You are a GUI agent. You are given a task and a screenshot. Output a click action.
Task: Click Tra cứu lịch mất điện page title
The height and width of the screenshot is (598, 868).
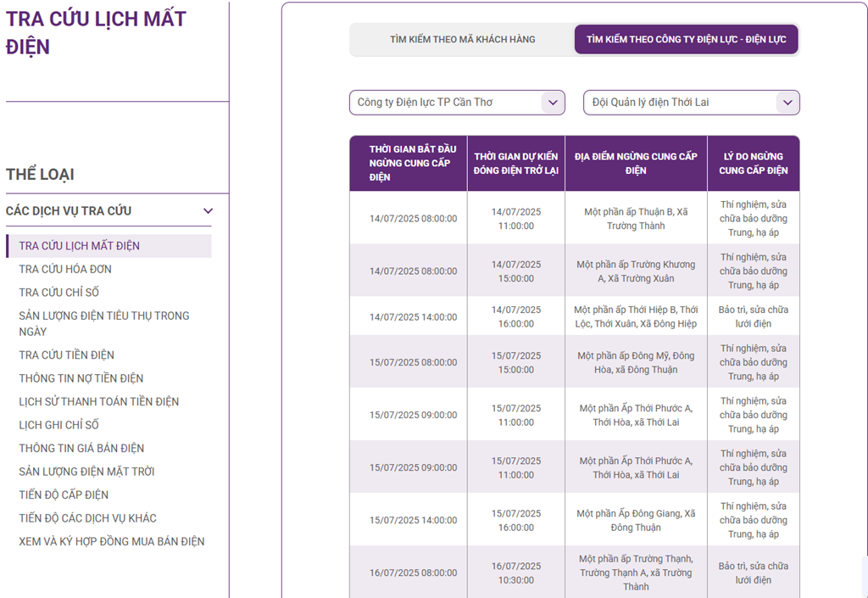[x=96, y=32]
